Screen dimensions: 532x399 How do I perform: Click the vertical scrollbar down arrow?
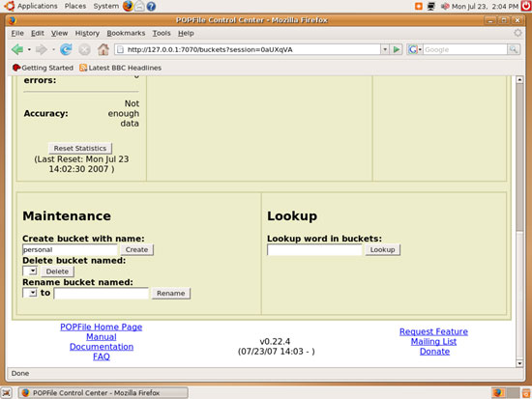click(x=519, y=363)
